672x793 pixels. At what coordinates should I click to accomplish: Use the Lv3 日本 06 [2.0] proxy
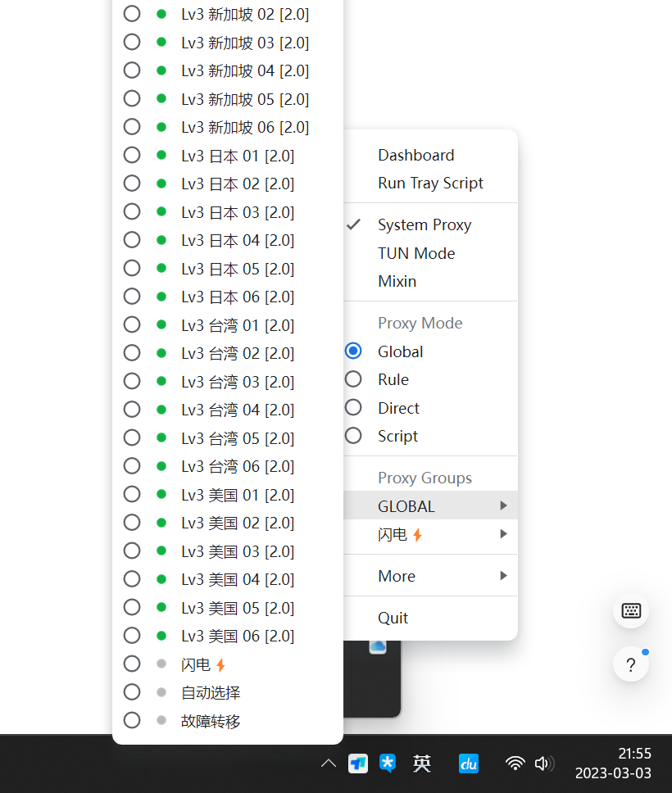[x=228, y=297]
